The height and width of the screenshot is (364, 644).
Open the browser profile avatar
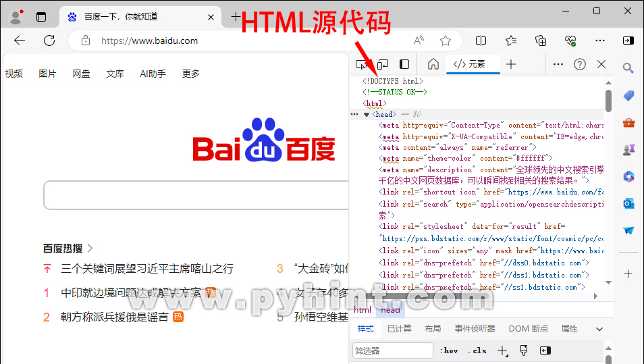16,17
